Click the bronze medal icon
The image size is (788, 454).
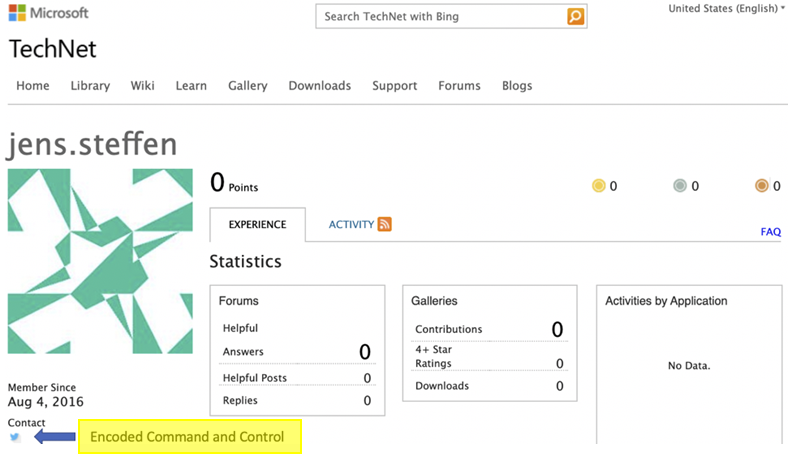[x=762, y=186]
